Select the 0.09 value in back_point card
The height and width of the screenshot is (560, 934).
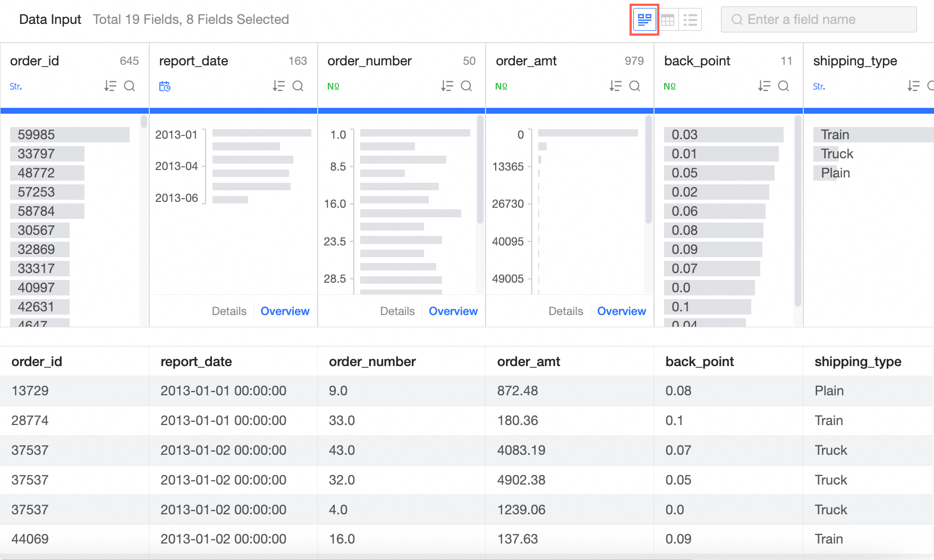[713, 249]
